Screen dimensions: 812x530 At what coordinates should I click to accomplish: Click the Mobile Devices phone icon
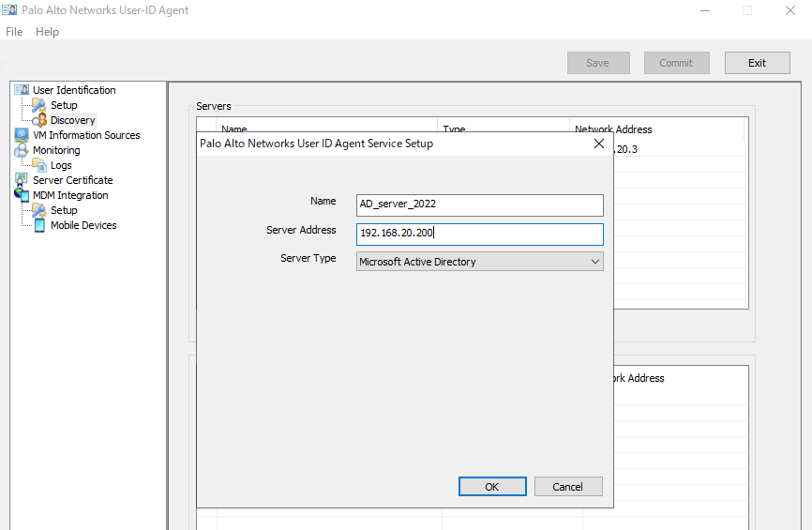point(39,225)
